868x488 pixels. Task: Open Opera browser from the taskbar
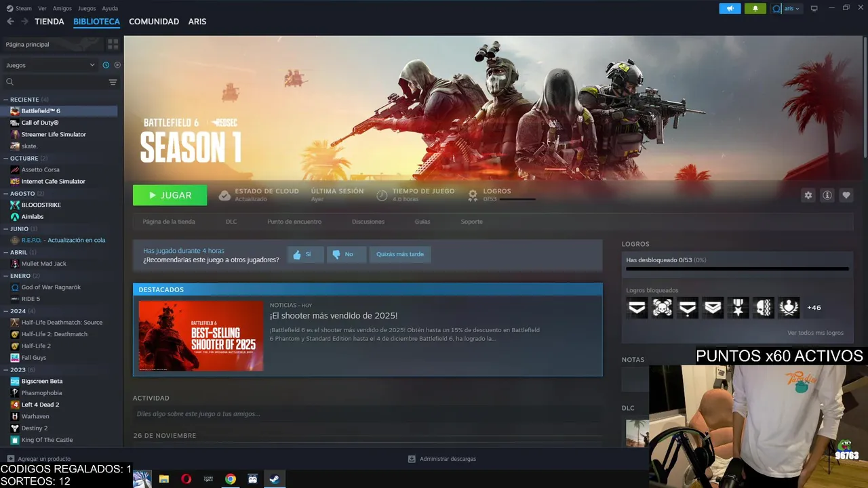coord(186,479)
